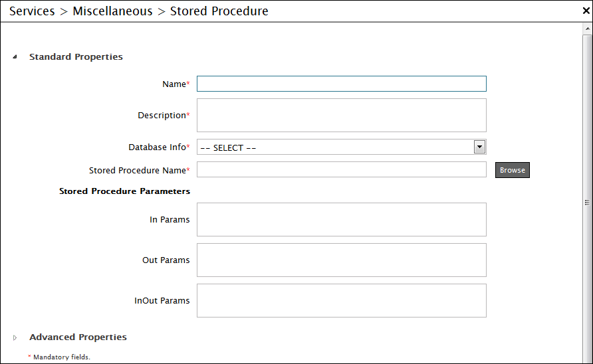The height and width of the screenshot is (364, 593).
Task: Select the Stored Procedure Name field
Action: click(342, 170)
